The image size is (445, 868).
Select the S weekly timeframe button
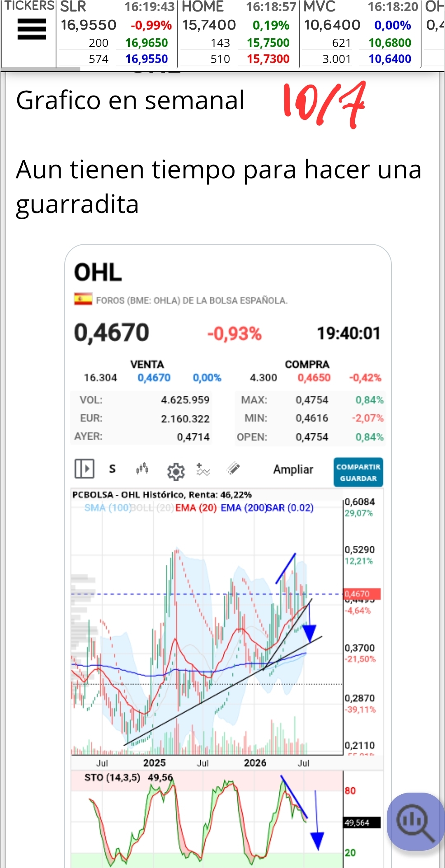112,469
